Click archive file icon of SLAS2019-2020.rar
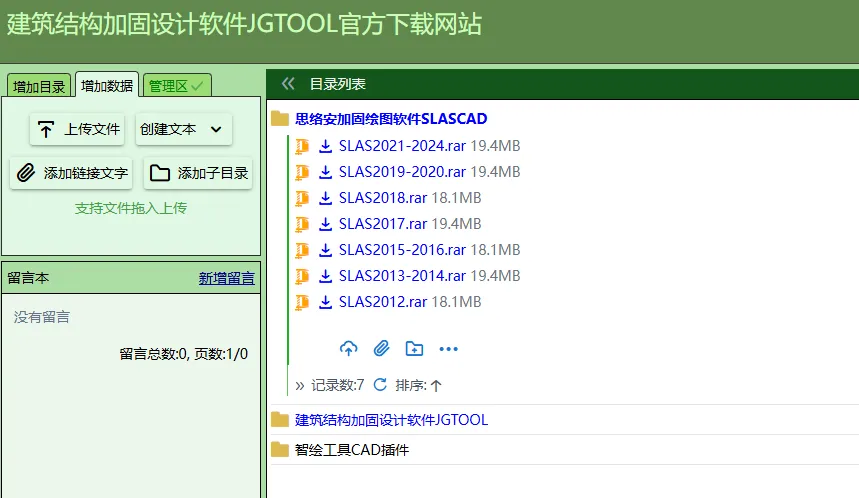This screenshot has height=498, width=859. pyautogui.click(x=302, y=172)
